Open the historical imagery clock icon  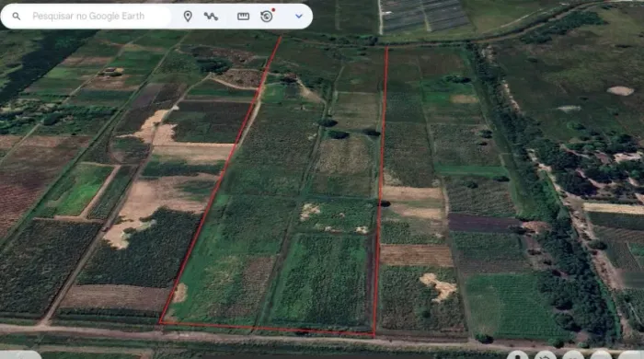(267, 16)
